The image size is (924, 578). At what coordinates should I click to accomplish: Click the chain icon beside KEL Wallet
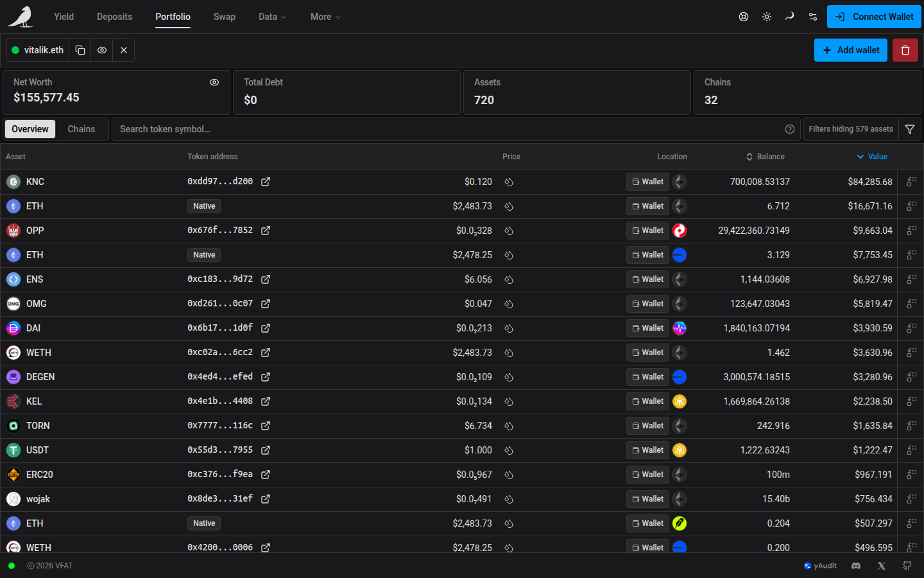[680, 401]
